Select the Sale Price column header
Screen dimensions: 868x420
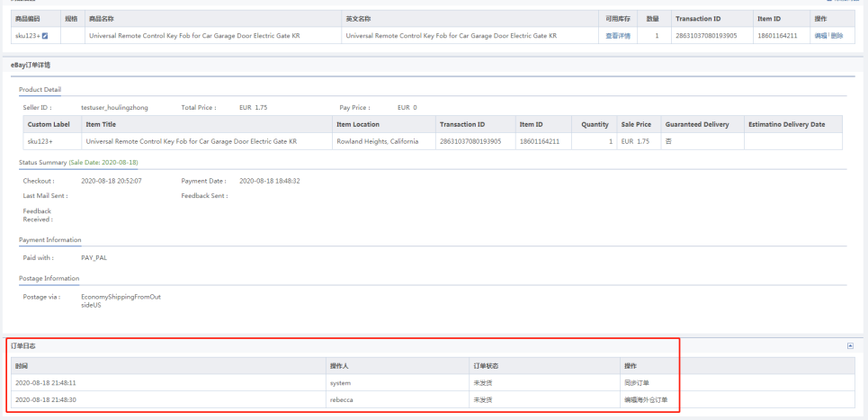point(636,124)
